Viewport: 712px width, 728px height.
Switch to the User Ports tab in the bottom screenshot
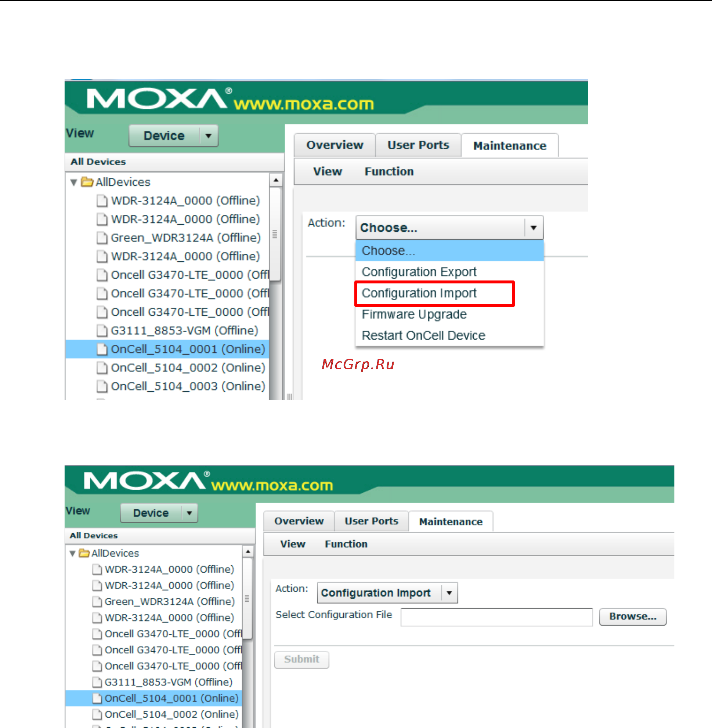point(371,521)
